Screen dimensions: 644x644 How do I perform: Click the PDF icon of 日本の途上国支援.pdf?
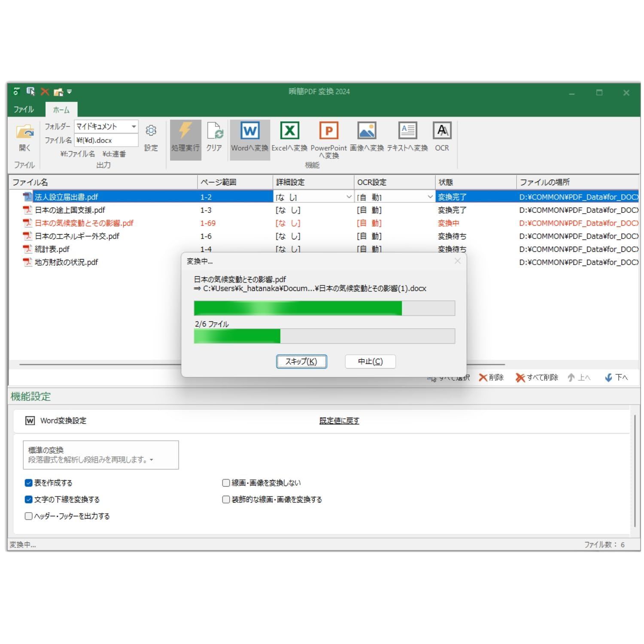28,210
